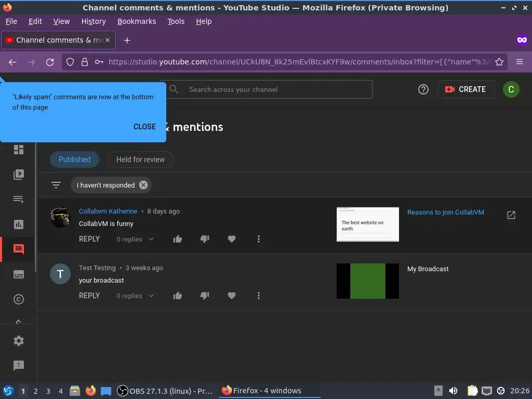Screen dimensions: 532x399
Task: Open the Reasons to join CollabVM video link
Action: coord(445,212)
